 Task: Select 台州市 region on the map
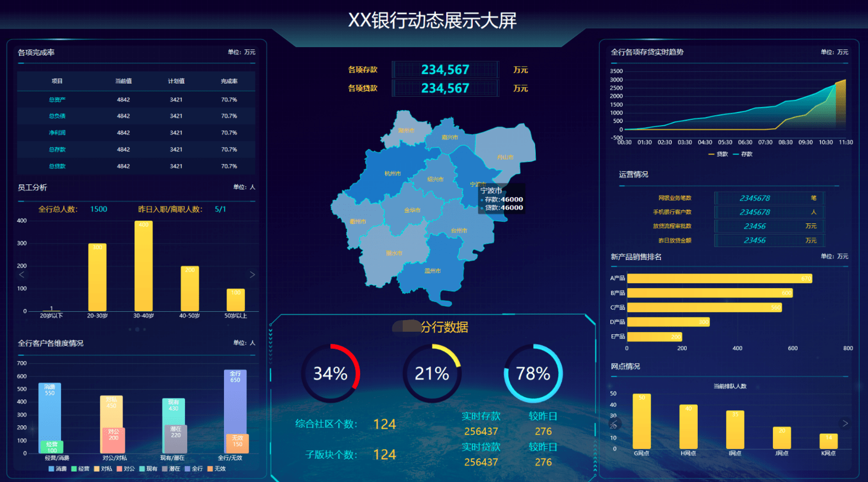click(x=459, y=230)
